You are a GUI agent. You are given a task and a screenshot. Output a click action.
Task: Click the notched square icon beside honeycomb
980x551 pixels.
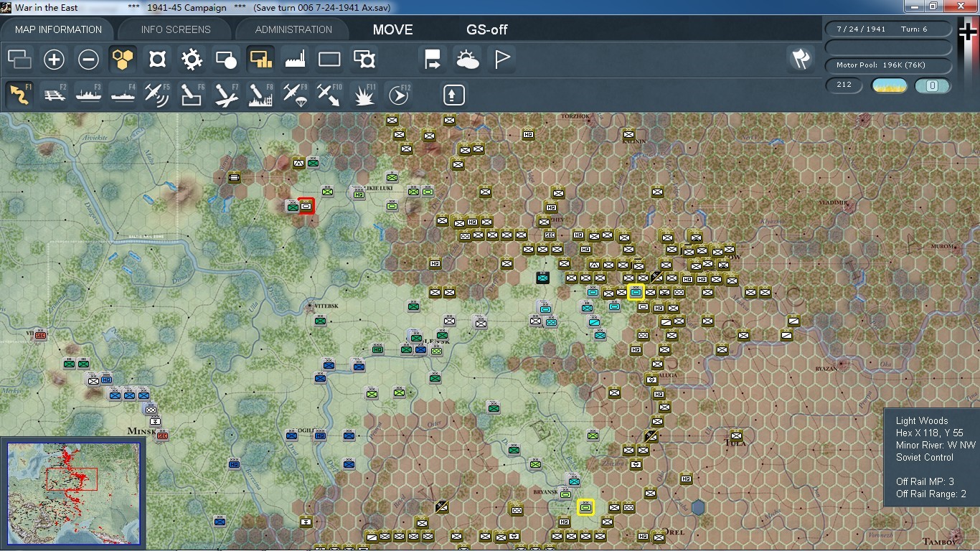coord(157,59)
